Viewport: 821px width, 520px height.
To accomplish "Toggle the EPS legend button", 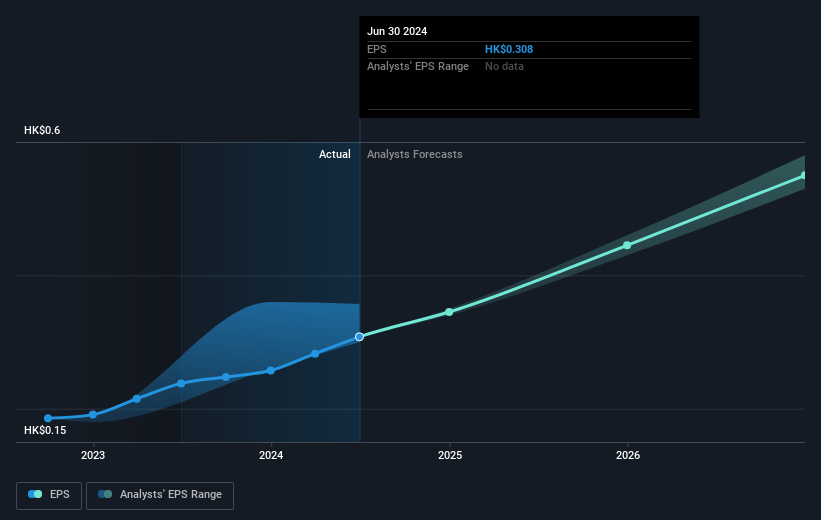I will tap(49, 495).
